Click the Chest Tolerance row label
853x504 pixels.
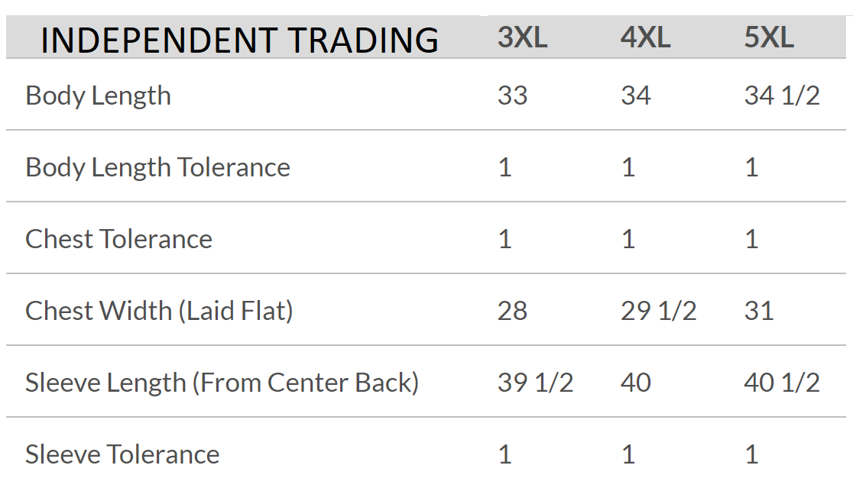[118, 240]
